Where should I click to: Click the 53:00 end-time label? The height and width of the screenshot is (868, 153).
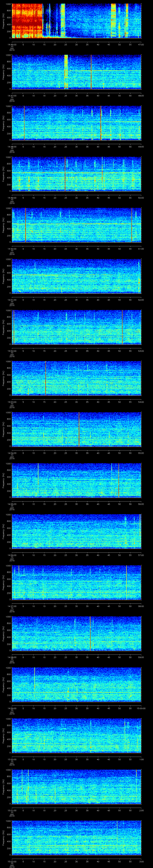click(141, 351)
